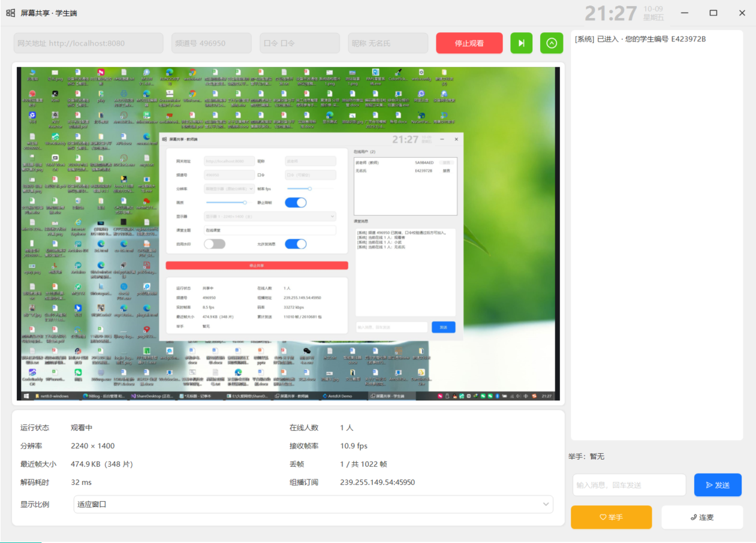Adjust 帧率 fps slider in shared teacher window
The height and width of the screenshot is (543, 756).
point(310,189)
